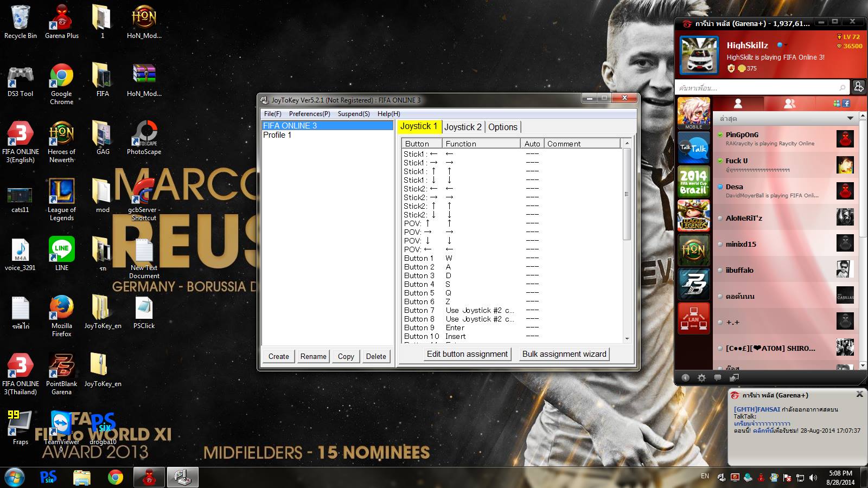Select the Button 1 row assigned W
Image resolution: width=868 pixels, height=488 pixels.
(511, 258)
